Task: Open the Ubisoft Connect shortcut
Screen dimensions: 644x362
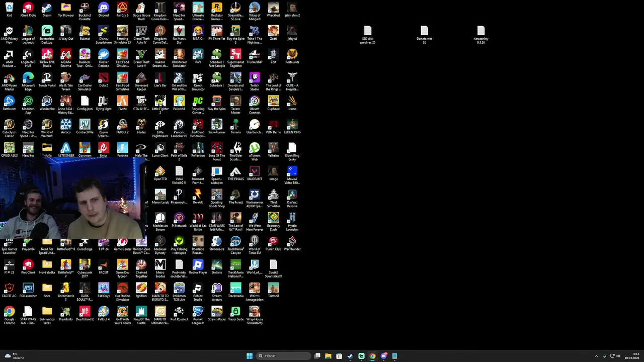Action: point(255,105)
